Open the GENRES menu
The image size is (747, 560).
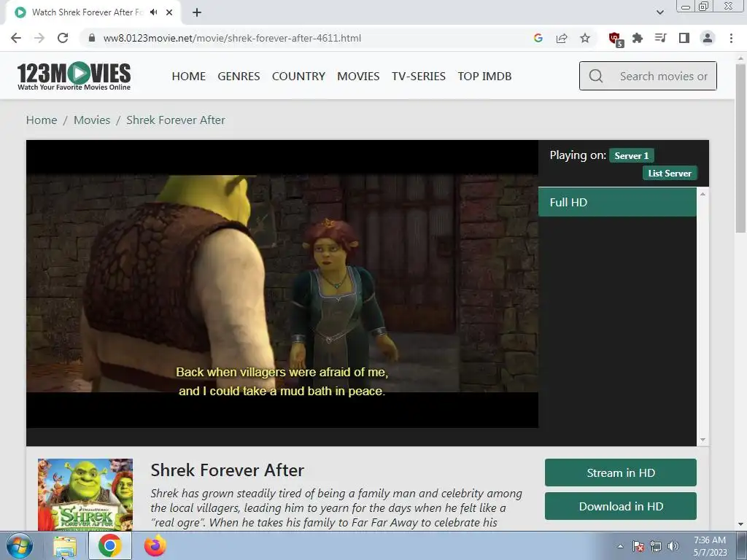tap(239, 76)
